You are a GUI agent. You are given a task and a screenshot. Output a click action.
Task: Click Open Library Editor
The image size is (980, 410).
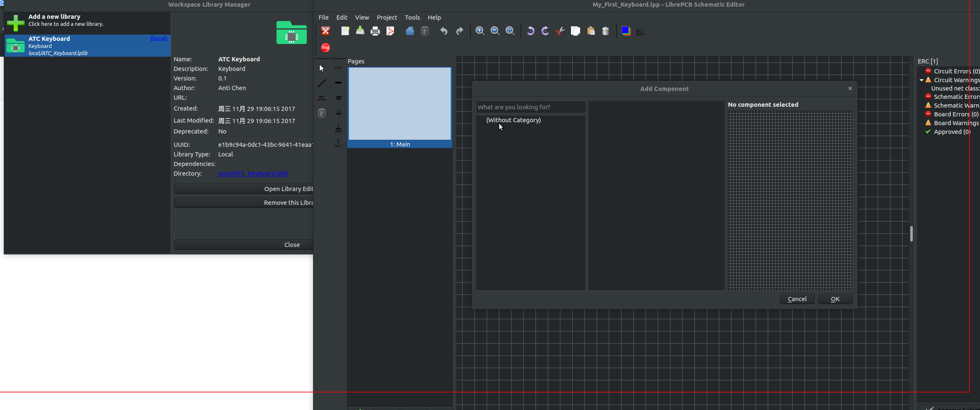point(244,189)
